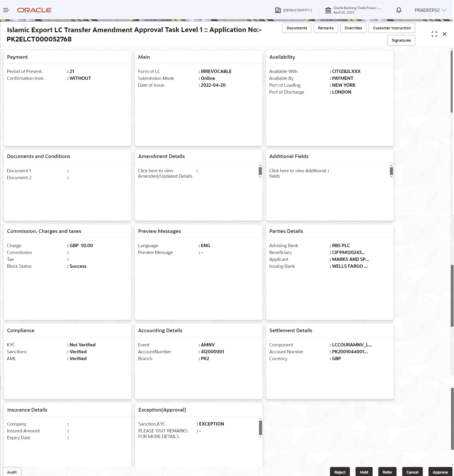Viewport: 454px width, 476px height.
Task: Open the Audit log
Action: pos(12,472)
